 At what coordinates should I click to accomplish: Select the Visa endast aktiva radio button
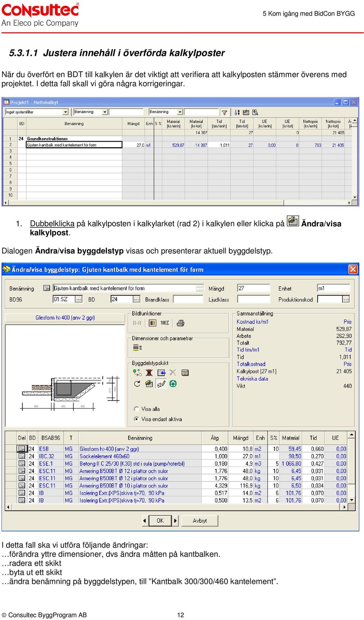tap(136, 419)
